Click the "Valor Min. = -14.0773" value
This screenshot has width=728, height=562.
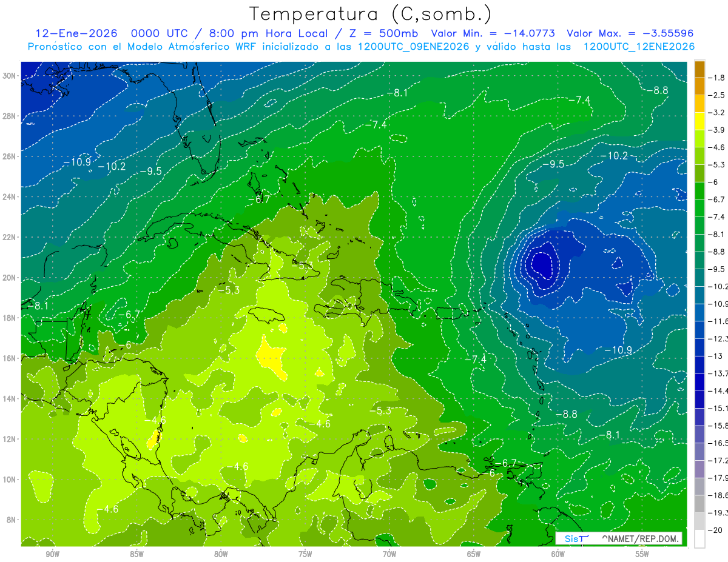(493, 33)
